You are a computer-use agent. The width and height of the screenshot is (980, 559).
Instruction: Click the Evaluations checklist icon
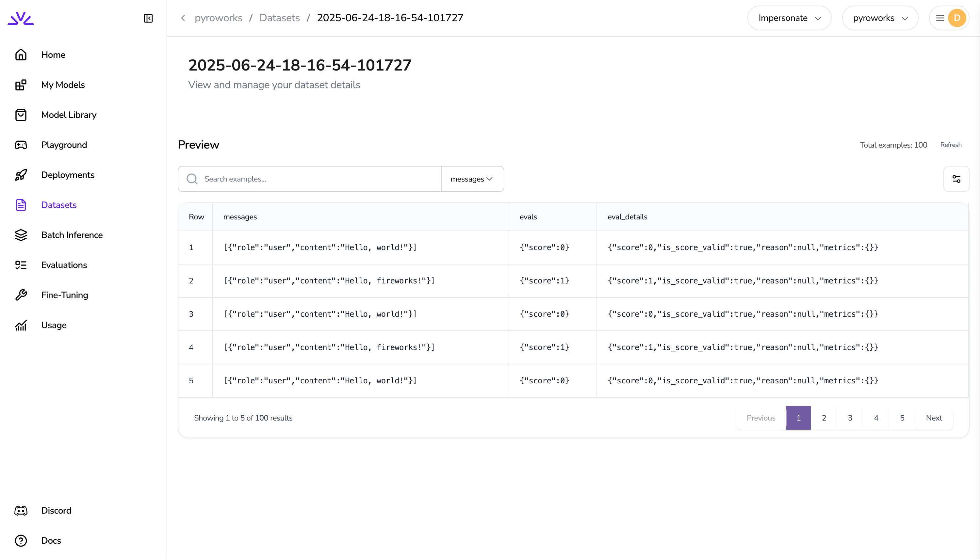click(21, 265)
